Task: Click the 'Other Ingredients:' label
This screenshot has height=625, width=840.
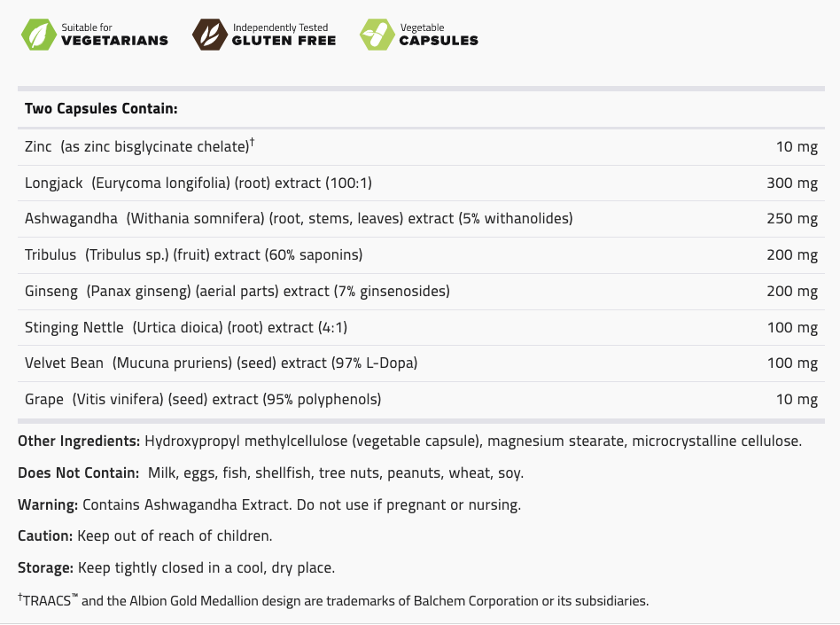Action: (x=79, y=441)
